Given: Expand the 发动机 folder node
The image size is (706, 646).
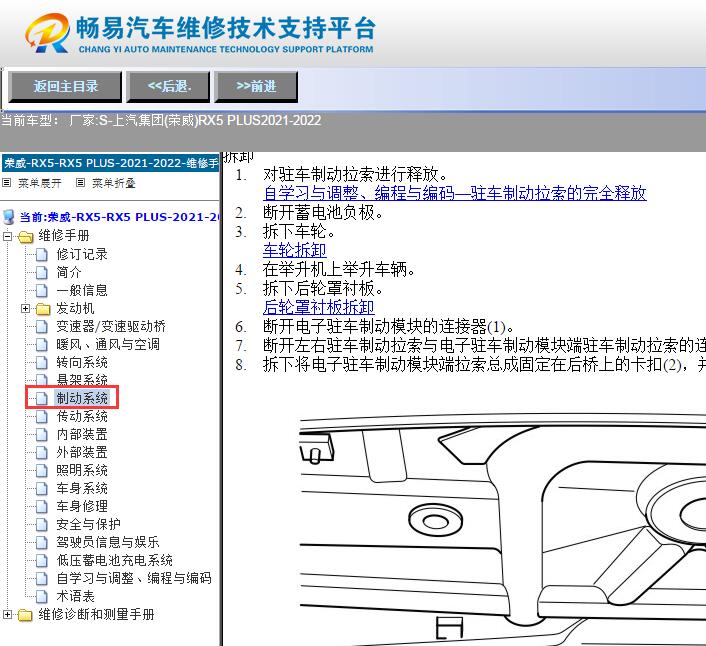Looking at the screenshot, I should [x=25, y=308].
